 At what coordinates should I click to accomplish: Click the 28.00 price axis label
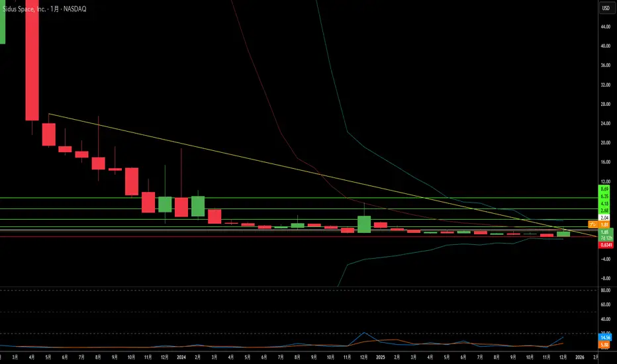point(606,104)
